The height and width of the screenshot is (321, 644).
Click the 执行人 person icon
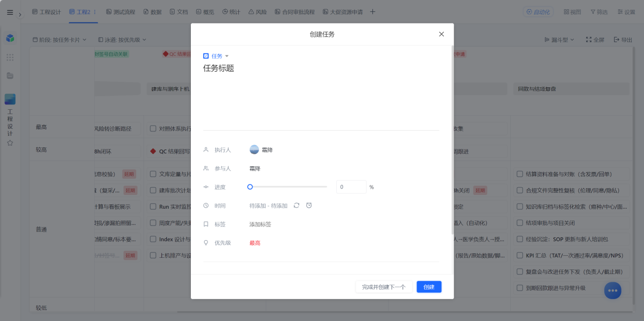coord(206,149)
